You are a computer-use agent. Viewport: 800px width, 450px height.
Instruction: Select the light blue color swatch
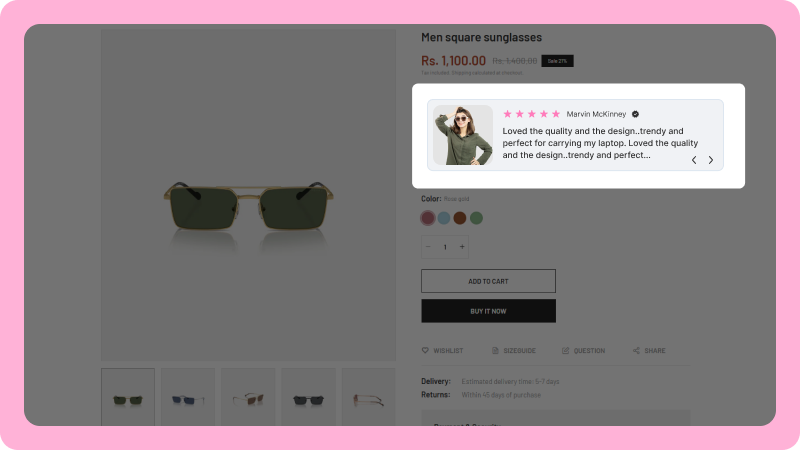pos(444,218)
